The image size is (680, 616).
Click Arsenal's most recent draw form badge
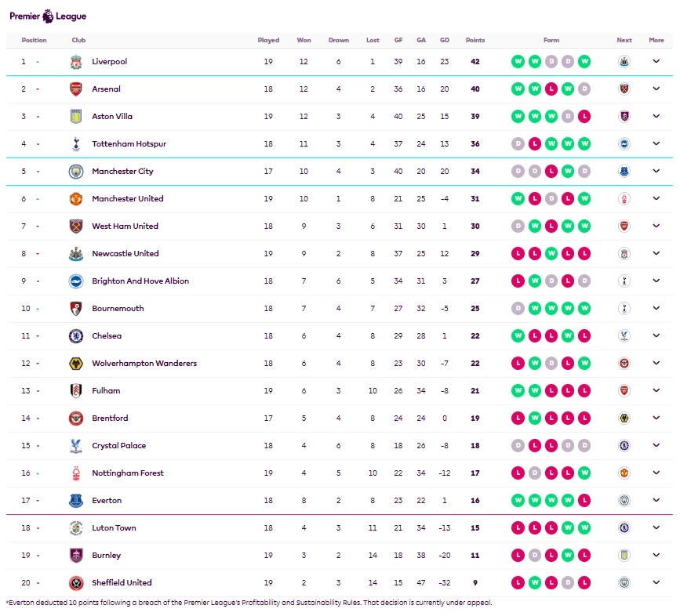pyautogui.click(x=584, y=89)
